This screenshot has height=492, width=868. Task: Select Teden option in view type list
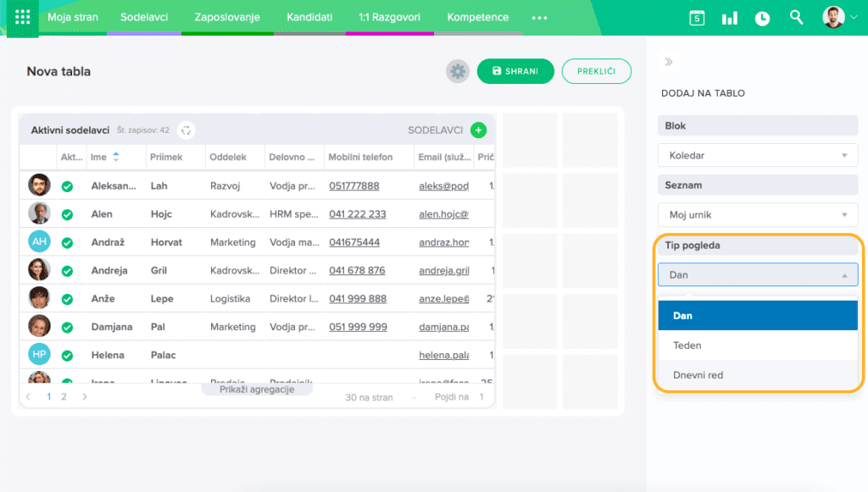(758, 346)
